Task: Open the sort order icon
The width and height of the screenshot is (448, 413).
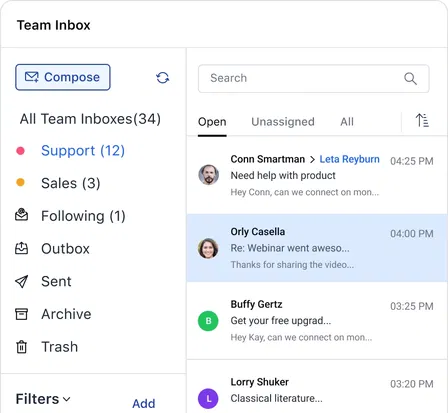Action: 422,120
